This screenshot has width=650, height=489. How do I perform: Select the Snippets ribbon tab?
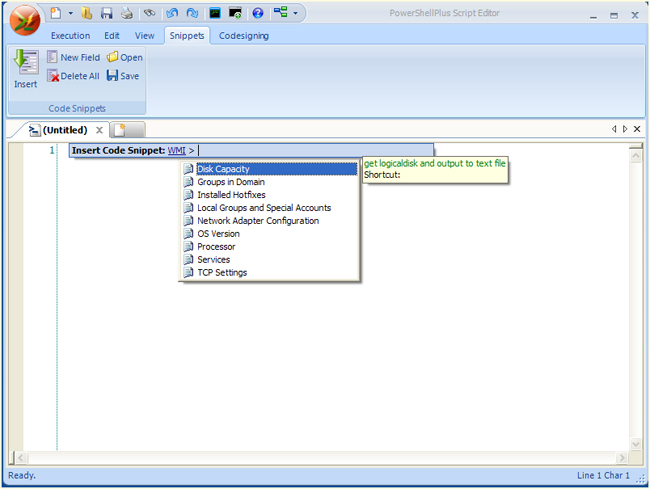187,36
